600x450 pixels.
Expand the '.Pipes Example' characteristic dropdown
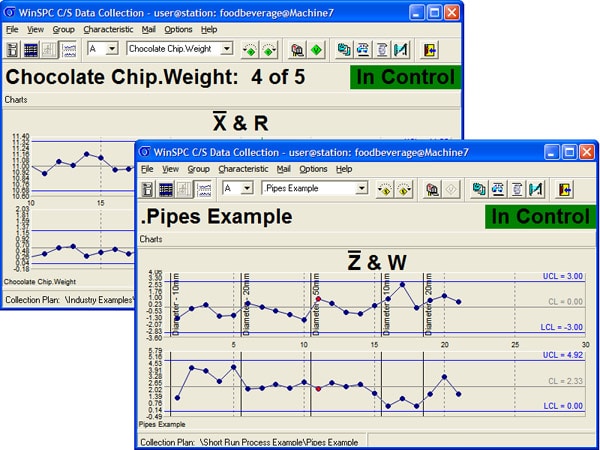click(361, 188)
